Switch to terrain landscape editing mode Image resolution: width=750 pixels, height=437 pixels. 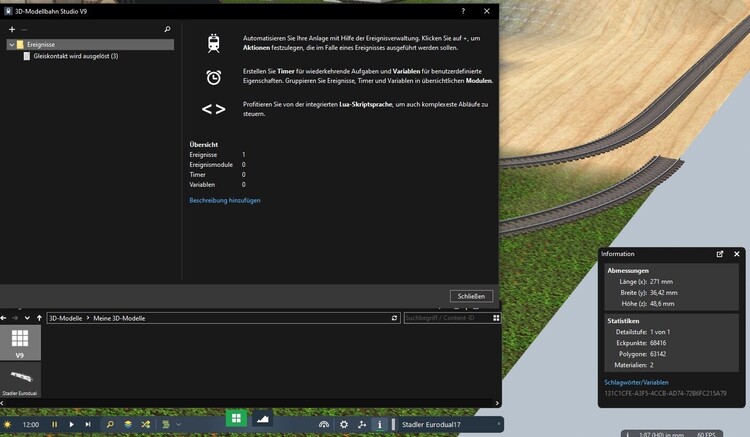(x=263, y=419)
